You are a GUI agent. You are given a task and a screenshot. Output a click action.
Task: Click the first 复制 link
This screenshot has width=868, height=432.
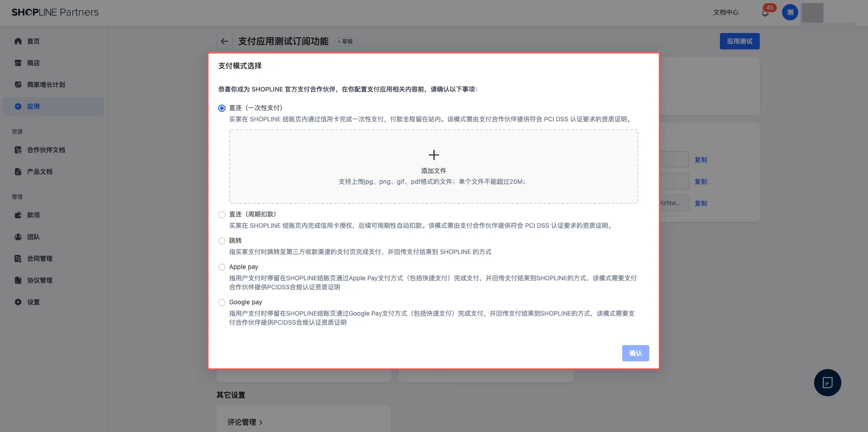click(x=700, y=160)
